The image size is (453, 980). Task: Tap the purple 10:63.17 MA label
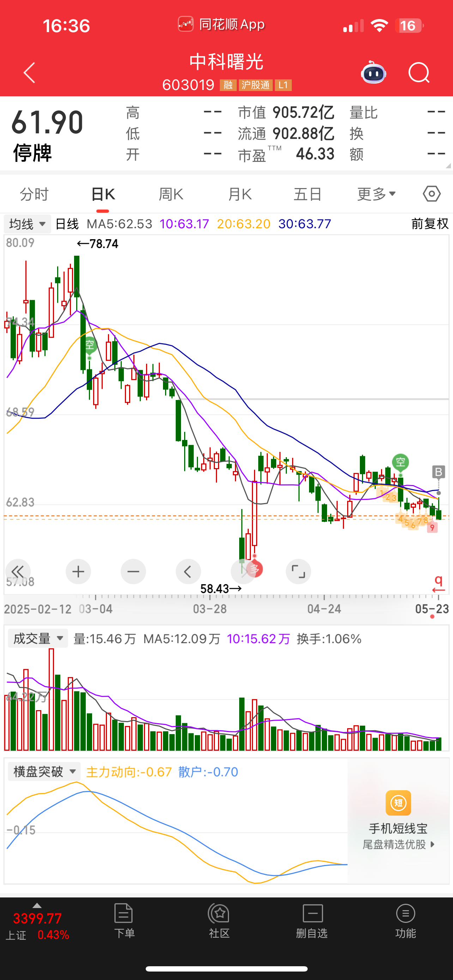pos(185,224)
